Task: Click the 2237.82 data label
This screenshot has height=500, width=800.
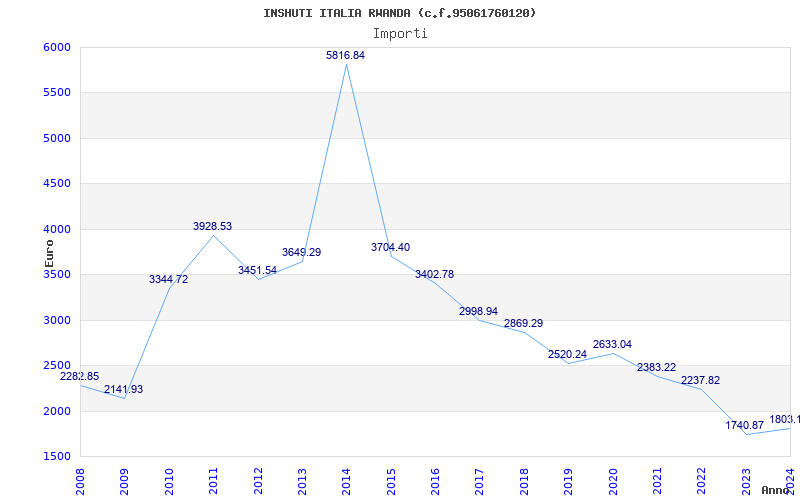Action: coord(701,380)
